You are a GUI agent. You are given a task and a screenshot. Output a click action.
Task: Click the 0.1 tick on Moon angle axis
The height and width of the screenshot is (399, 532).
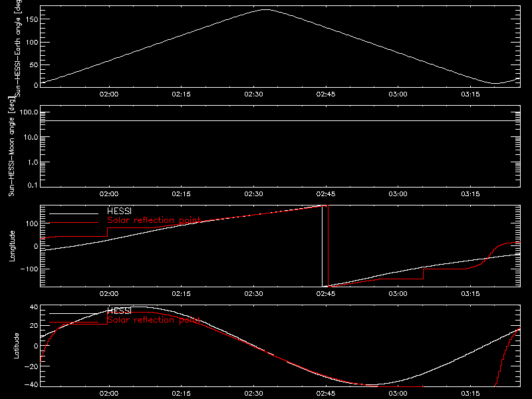pos(33,185)
